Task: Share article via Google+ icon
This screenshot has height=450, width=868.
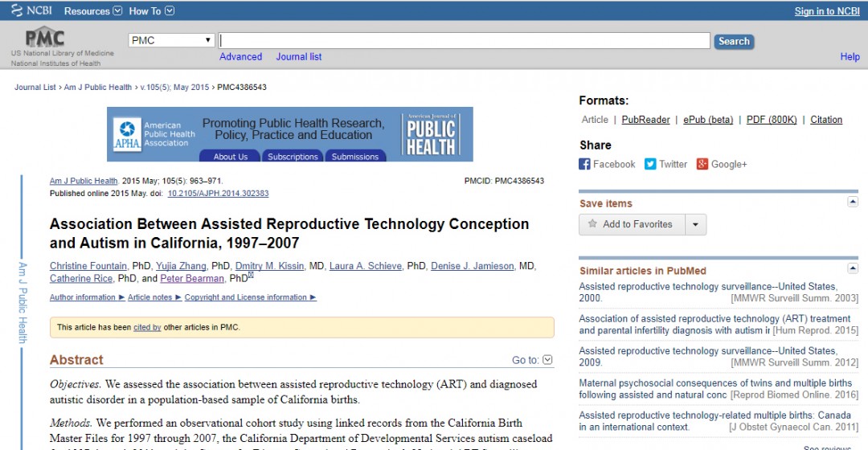Action: (x=702, y=164)
